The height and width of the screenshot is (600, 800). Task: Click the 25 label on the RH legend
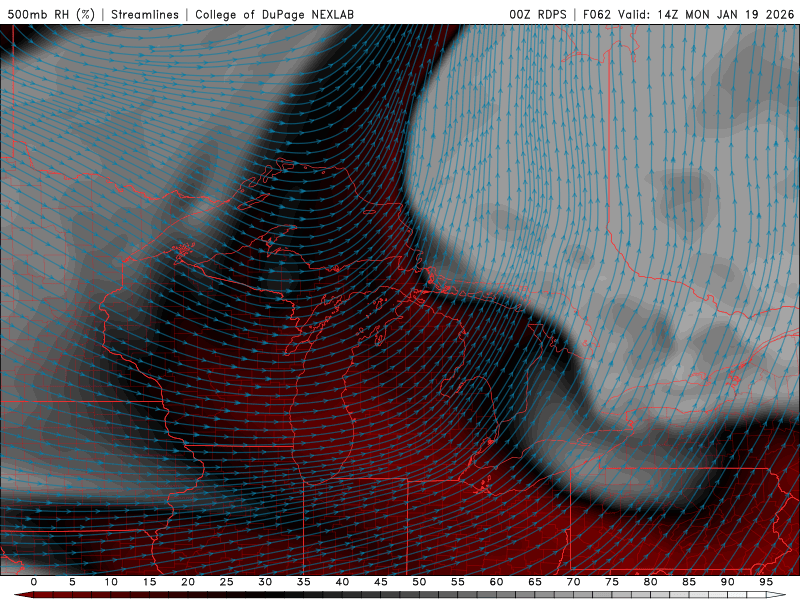click(227, 582)
